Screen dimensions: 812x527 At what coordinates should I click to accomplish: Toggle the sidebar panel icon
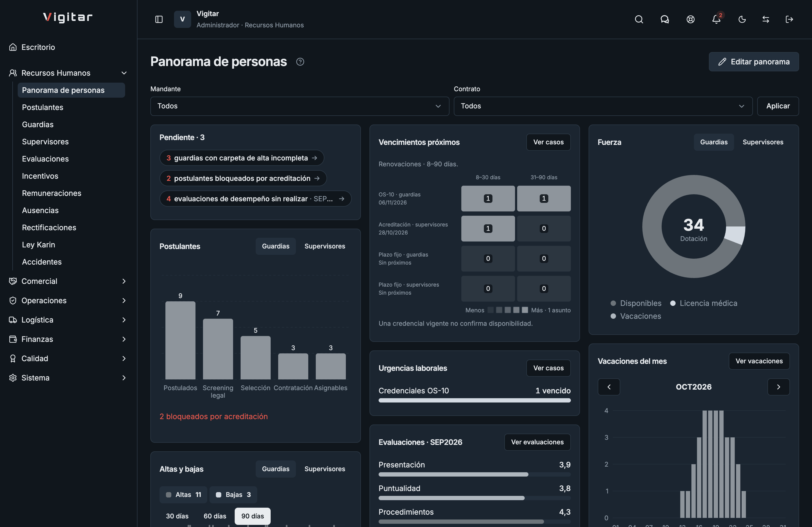click(x=159, y=19)
